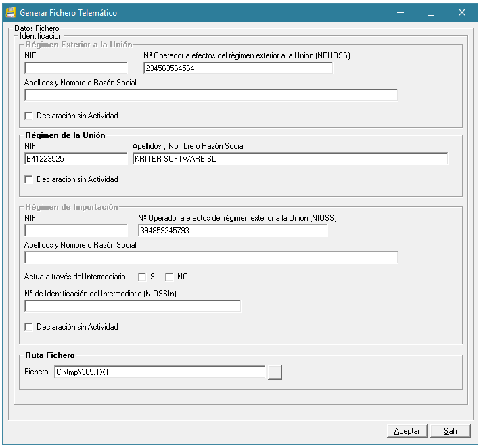Click the KRITER SOFTWARE SL name field
The width and height of the screenshot is (481, 448).
coord(290,159)
